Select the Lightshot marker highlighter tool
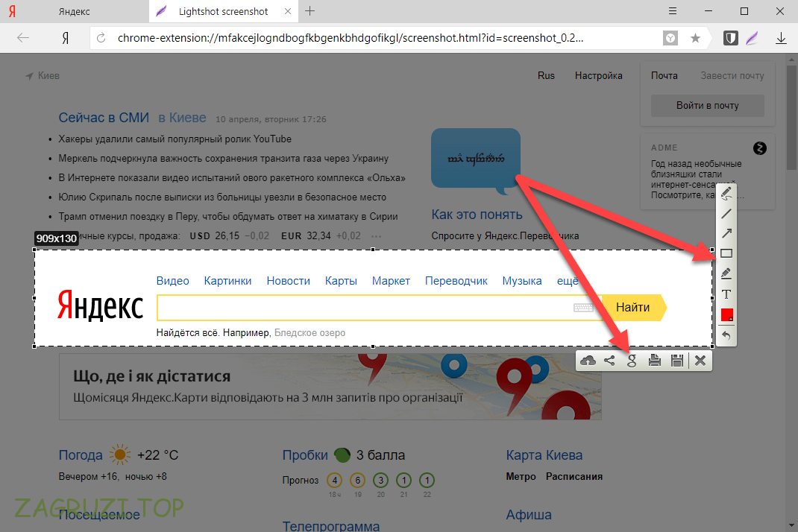This screenshot has height=532, width=798. point(726,273)
